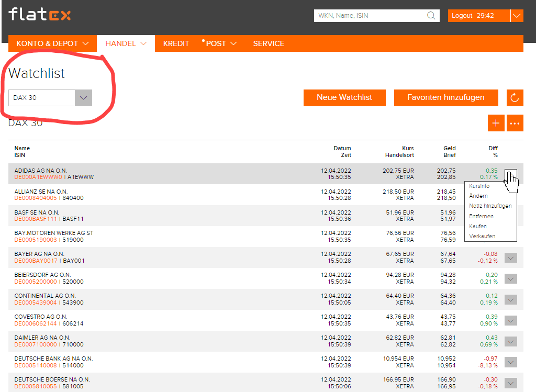Choose Notiz hinzufügen in context menu
The height and width of the screenshot is (392, 536).
(x=490, y=206)
